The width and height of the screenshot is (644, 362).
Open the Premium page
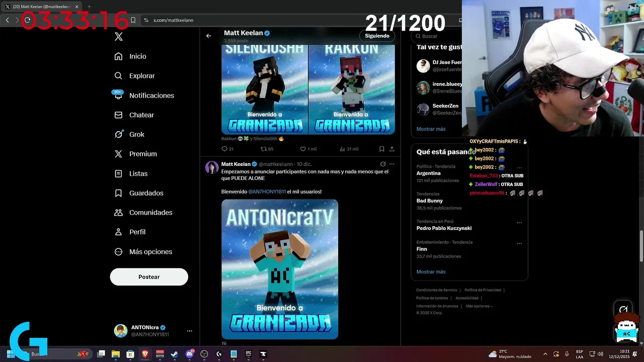tap(135, 154)
